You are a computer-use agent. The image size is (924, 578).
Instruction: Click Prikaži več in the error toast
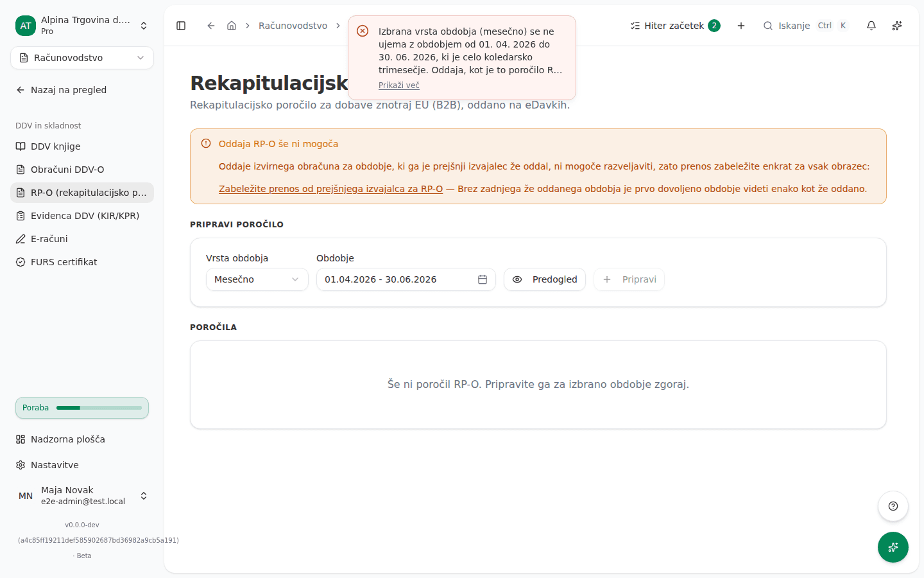click(x=399, y=85)
